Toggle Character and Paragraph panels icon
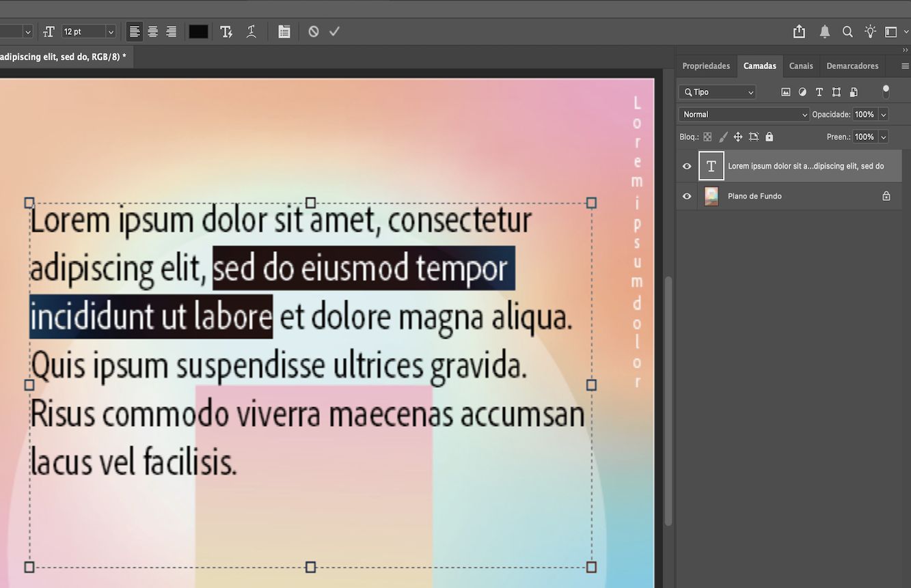Viewport: 911px width, 588px height. (284, 31)
